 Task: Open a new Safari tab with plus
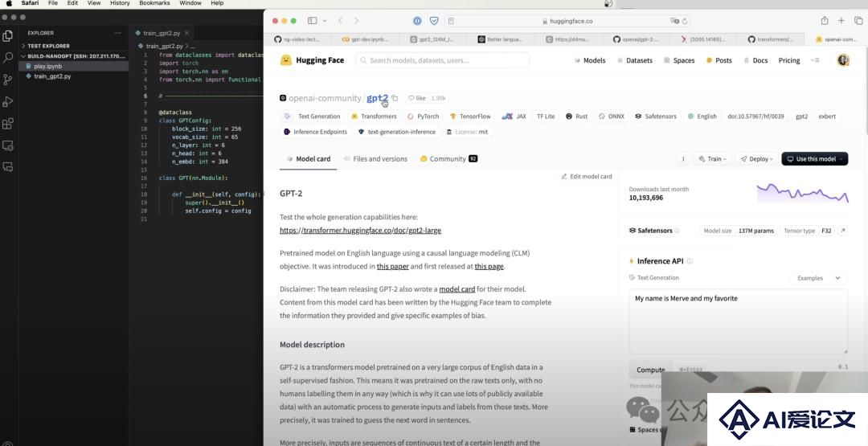[x=841, y=20]
